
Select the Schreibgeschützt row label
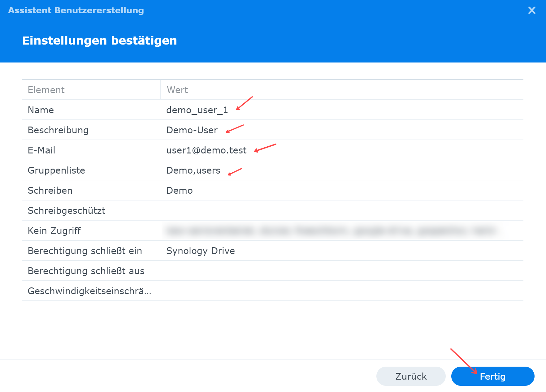click(x=67, y=211)
